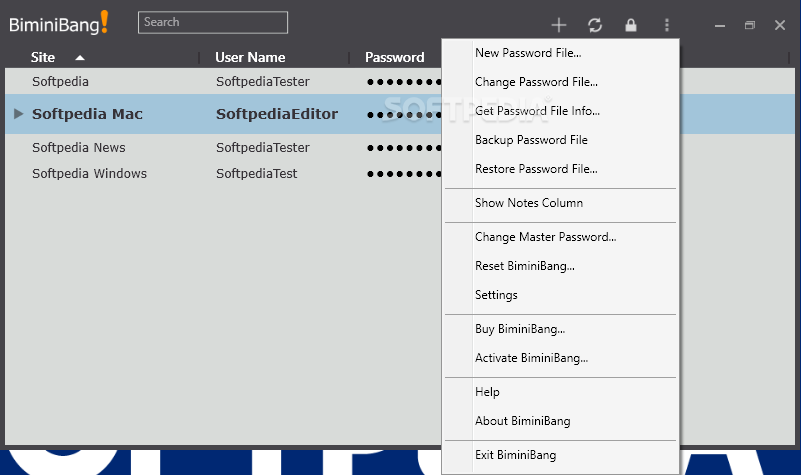Image resolution: width=801 pixels, height=475 pixels.
Task: Click the masked password in Softpedia Windows row
Action: coord(404,174)
